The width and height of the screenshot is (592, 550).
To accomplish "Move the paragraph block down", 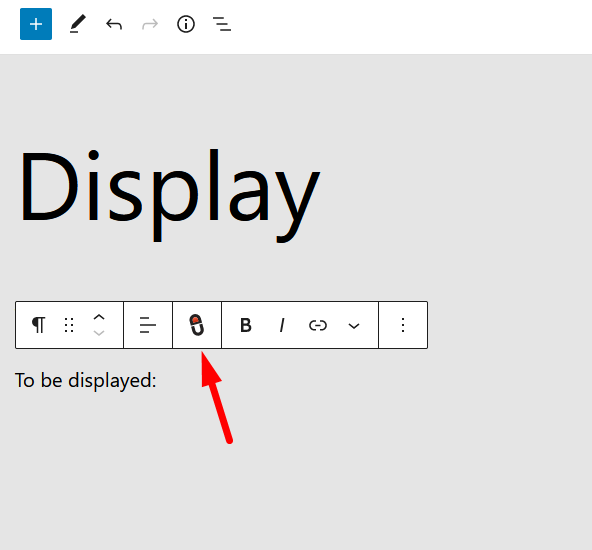I will pos(99,333).
